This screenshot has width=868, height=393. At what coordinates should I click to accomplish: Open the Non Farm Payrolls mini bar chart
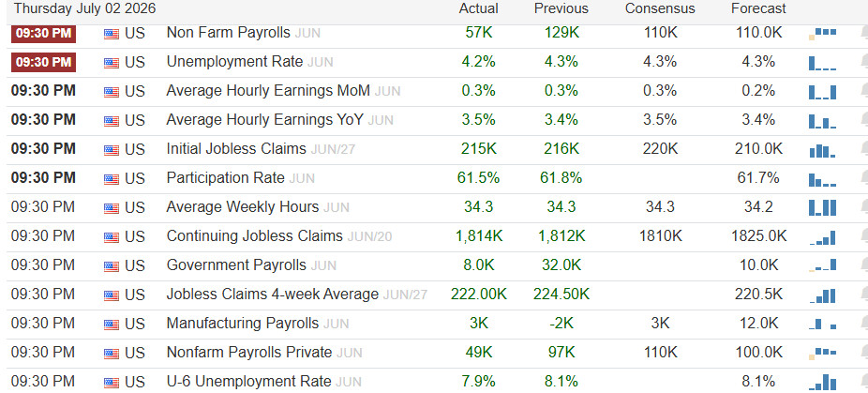click(x=823, y=33)
